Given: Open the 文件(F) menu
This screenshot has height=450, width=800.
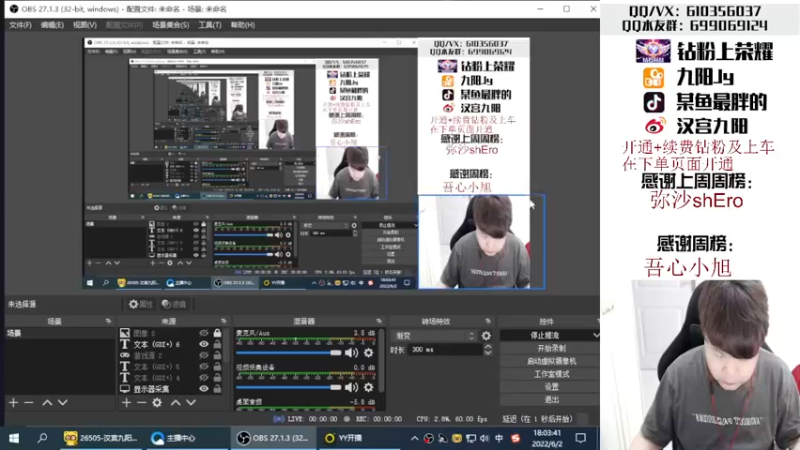Looking at the screenshot, I should coord(20,25).
